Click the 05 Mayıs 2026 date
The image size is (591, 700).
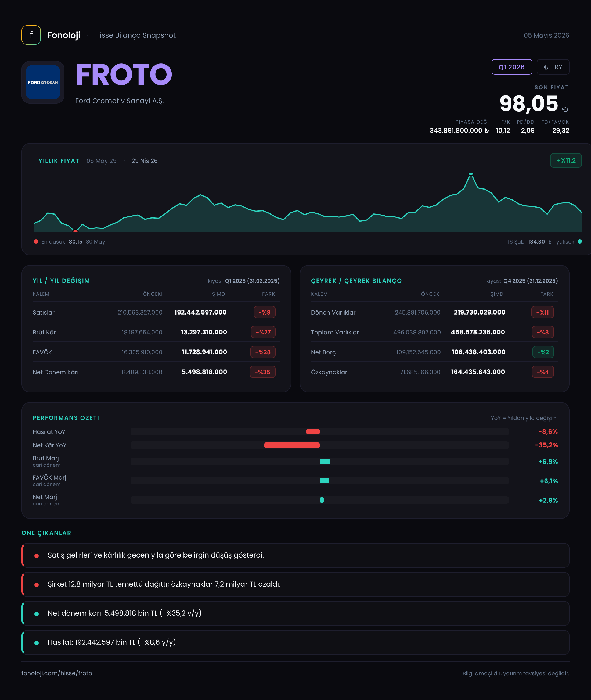[546, 35]
